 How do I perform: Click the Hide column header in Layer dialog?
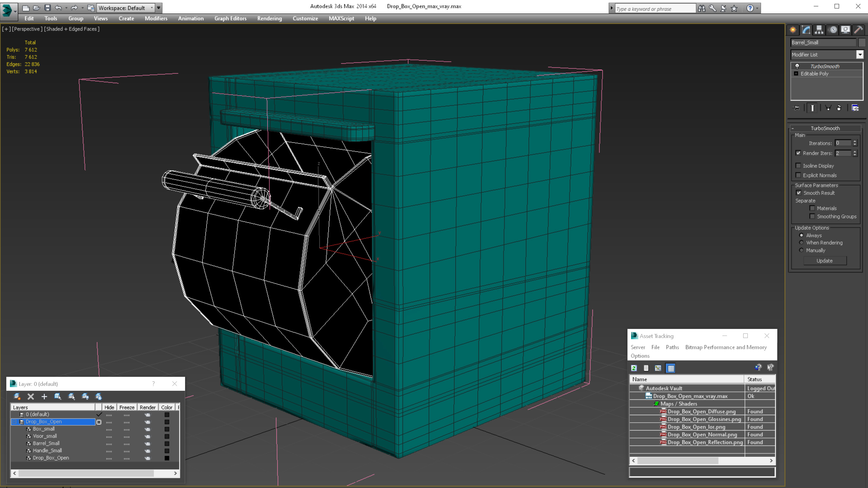pyautogui.click(x=109, y=407)
